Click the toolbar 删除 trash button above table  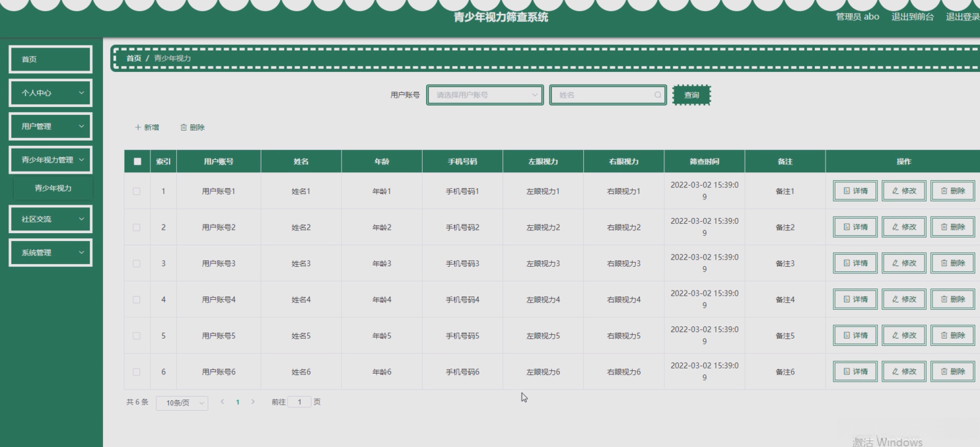coord(192,127)
